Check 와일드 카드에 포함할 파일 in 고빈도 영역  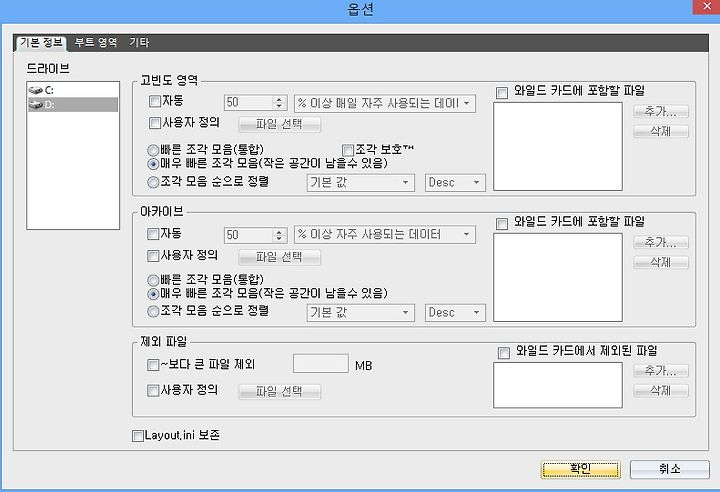(x=501, y=92)
